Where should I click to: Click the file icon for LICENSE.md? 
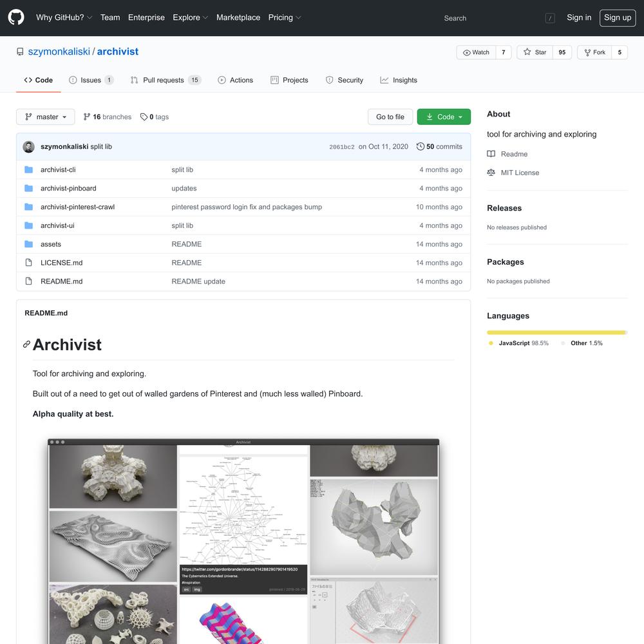(x=28, y=263)
